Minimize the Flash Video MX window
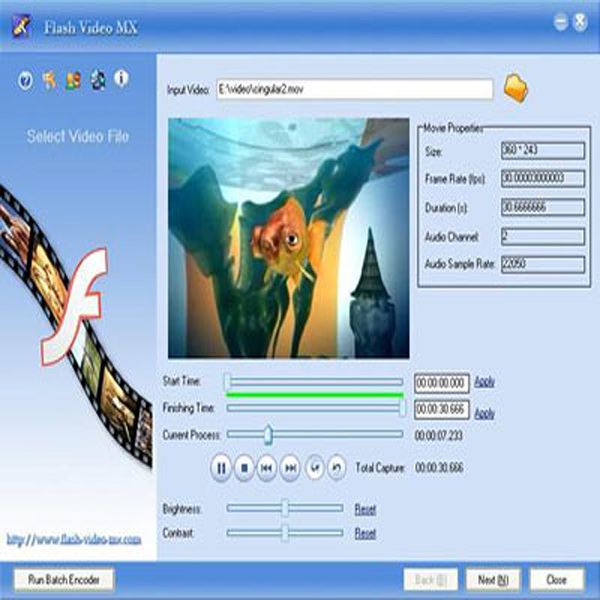Viewport: 600px width, 600px height. point(561,22)
